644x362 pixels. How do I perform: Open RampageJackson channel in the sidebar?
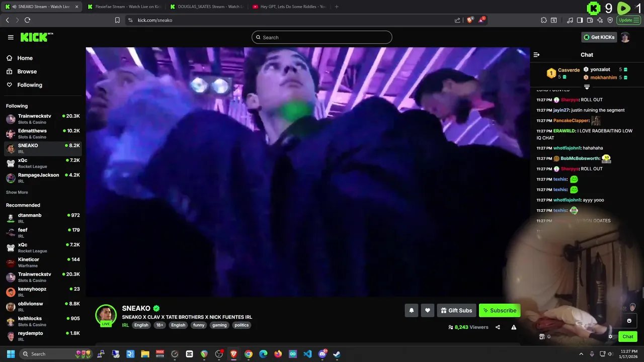(43, 177)
